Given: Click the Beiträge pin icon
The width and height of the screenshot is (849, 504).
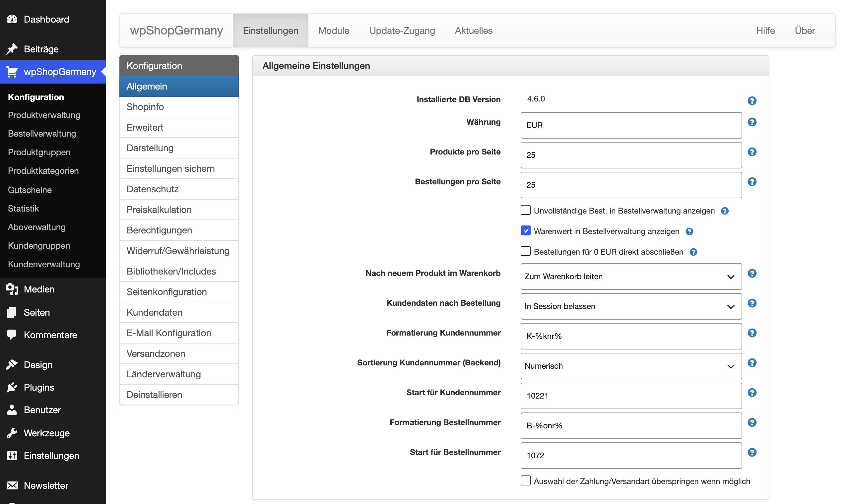Looking at the screenshot, I should [12, 49].
